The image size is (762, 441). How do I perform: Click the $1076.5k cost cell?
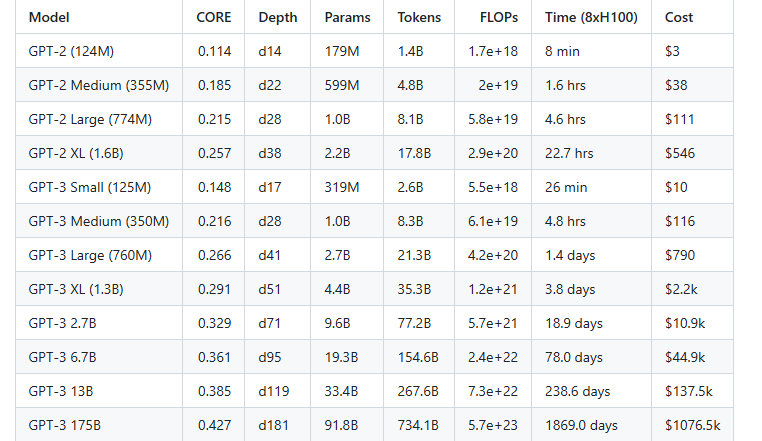click(693, 425)
